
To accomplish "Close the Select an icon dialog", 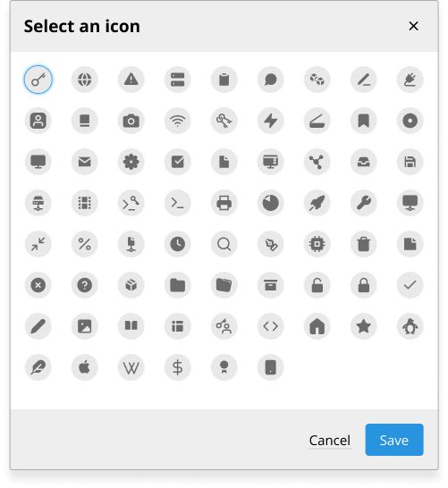I will [x=413, y=26].
